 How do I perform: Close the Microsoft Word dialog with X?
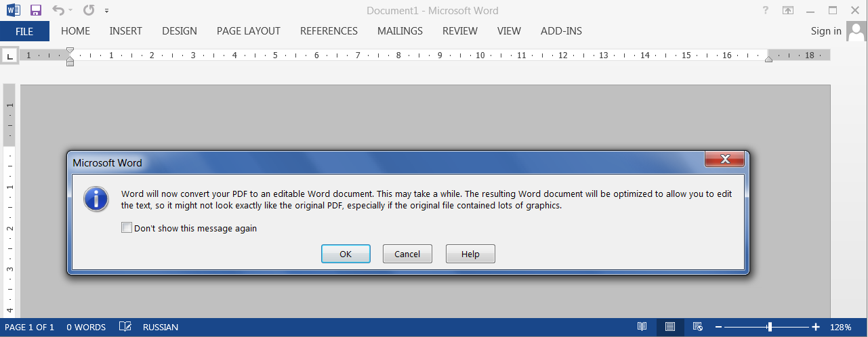coord(725,160)
